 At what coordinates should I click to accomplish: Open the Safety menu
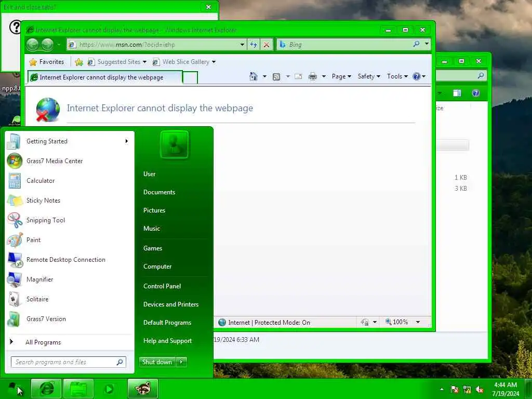[369, 76]
